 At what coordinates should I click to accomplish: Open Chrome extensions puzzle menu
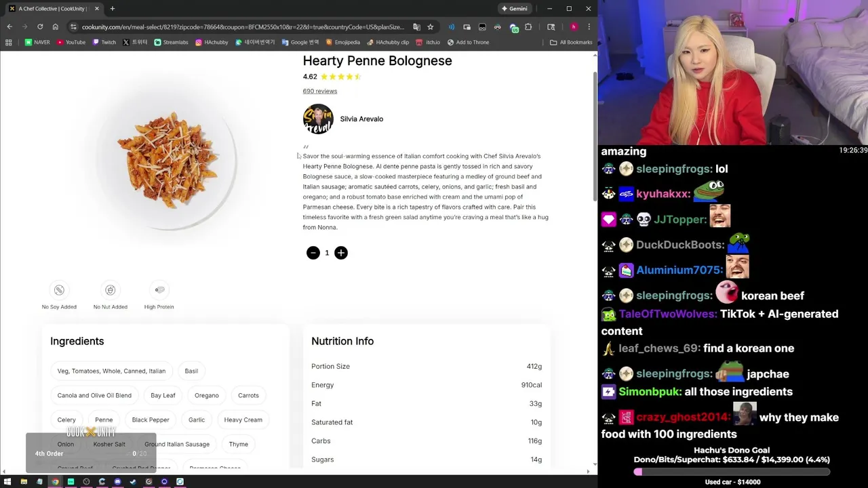[528, 27]
